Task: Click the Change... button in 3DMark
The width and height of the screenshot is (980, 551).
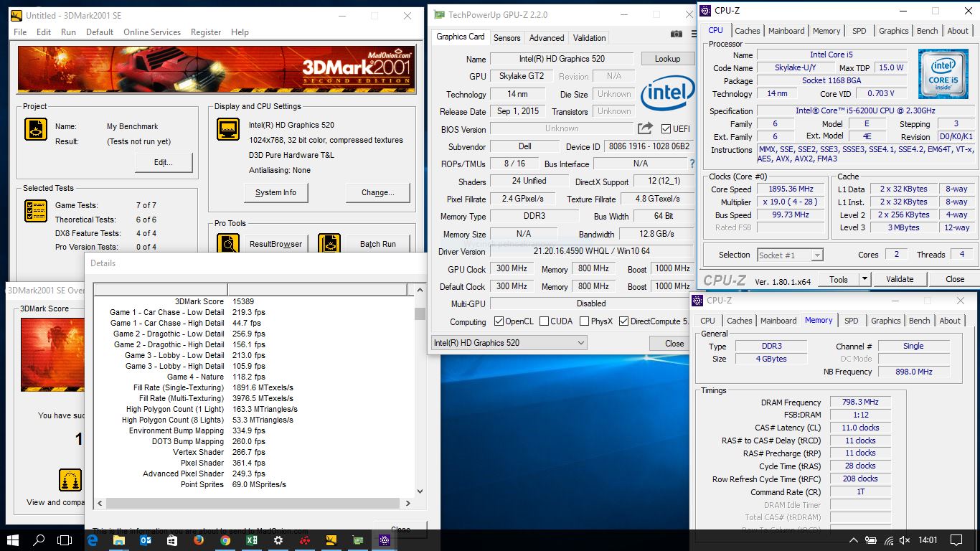Action: pyautogui.click(x=378, y=192)
